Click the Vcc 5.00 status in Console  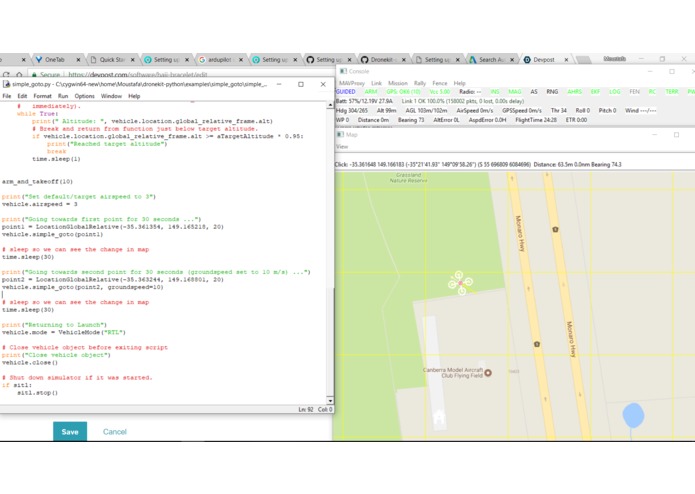point(440,92)
